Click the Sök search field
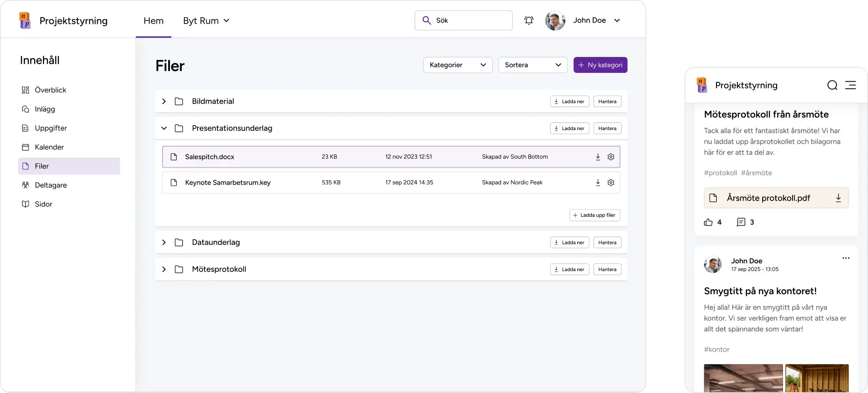Viewport: 868px width, 393px height. pyautogui.click(x=470, y=20)
